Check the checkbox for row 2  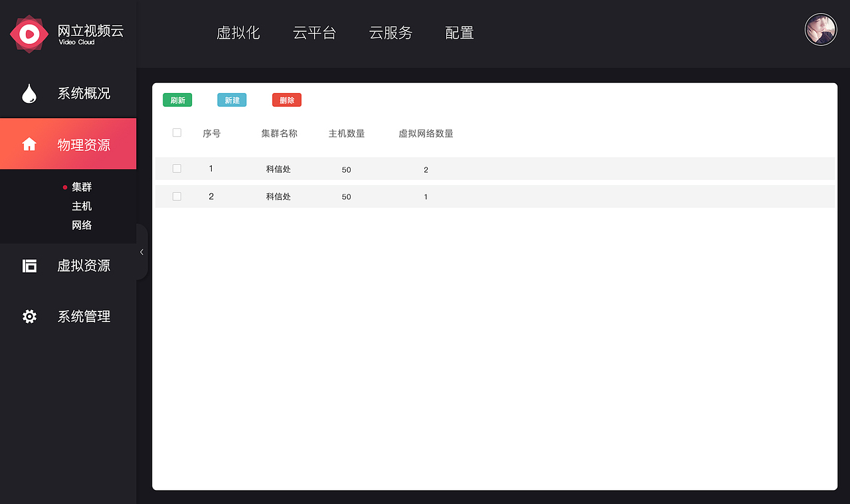coord(177,197)
